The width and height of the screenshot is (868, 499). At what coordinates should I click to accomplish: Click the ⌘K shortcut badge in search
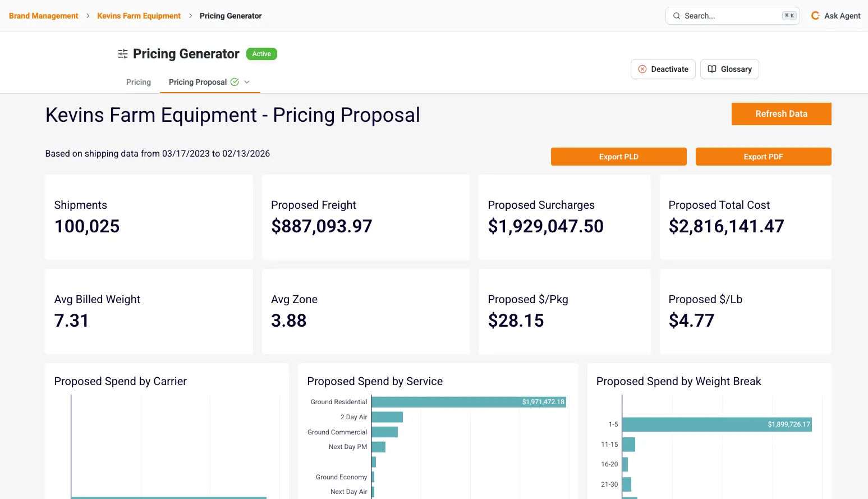point(789,16)
